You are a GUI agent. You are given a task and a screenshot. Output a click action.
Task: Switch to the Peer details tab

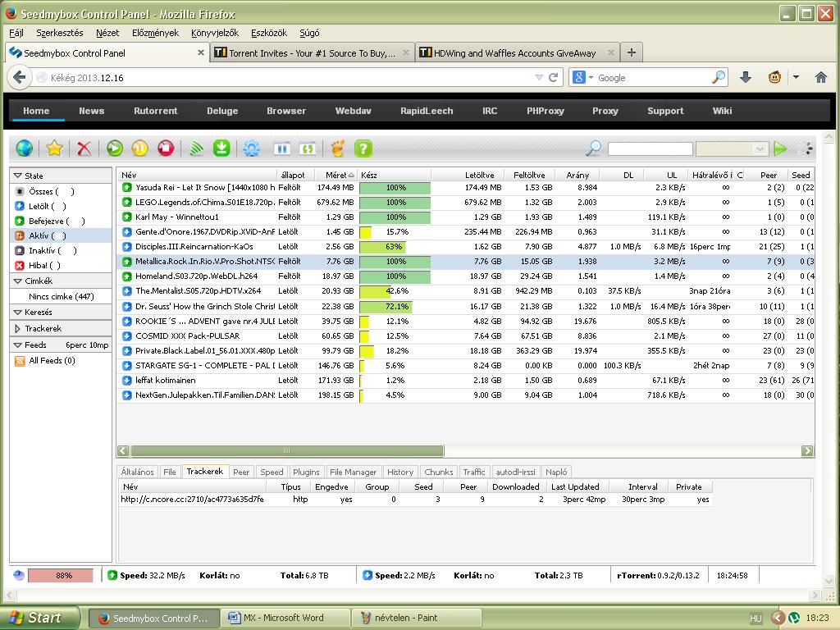(x=241, y=472)
